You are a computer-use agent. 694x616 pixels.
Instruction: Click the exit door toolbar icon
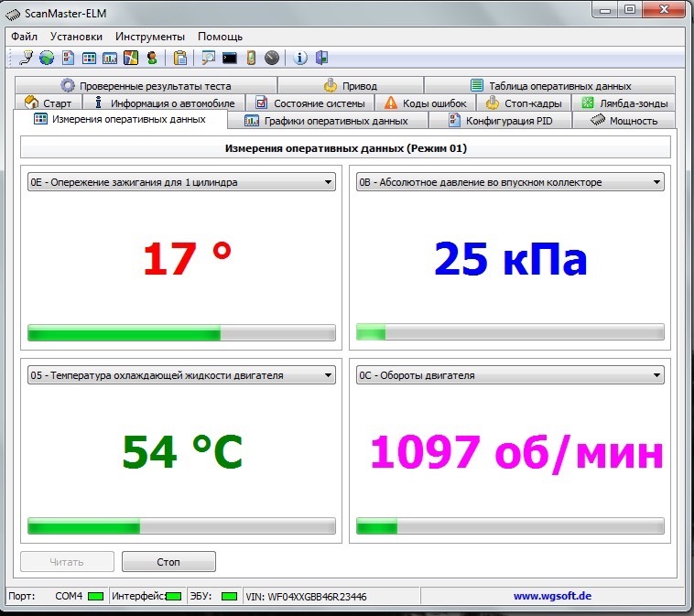click(320, 58)
